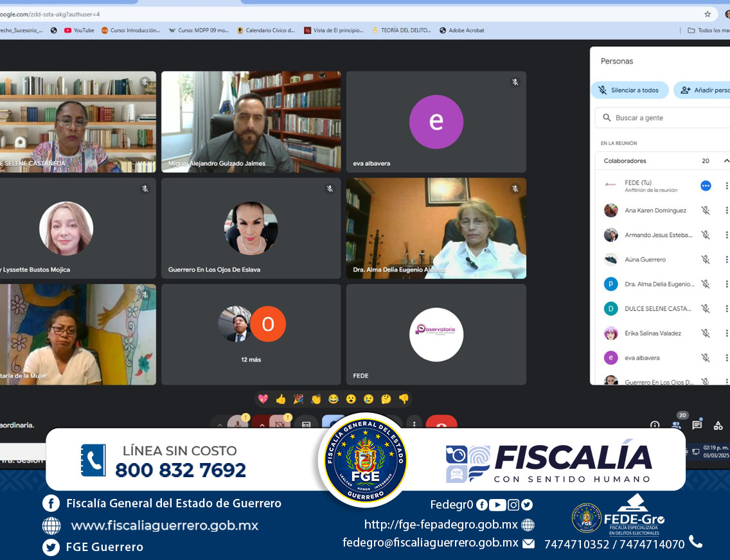
Task: Select Miguel Alejandro Guizado Jaimes video tile
Action: coord(251,121)
